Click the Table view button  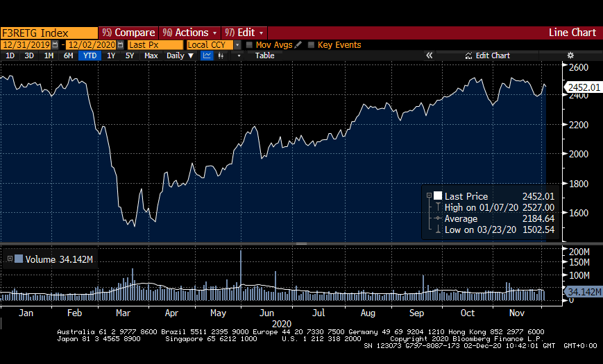[x=264, y=55]
